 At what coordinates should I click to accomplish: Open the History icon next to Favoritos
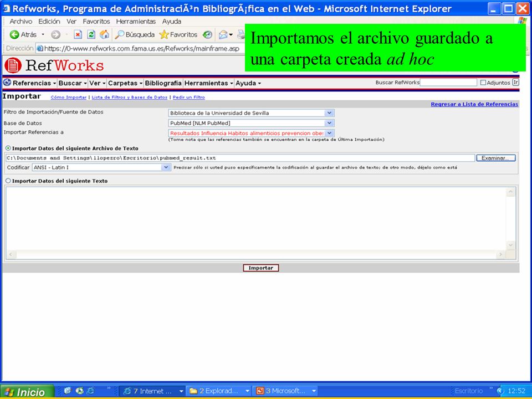click(207, 34)
